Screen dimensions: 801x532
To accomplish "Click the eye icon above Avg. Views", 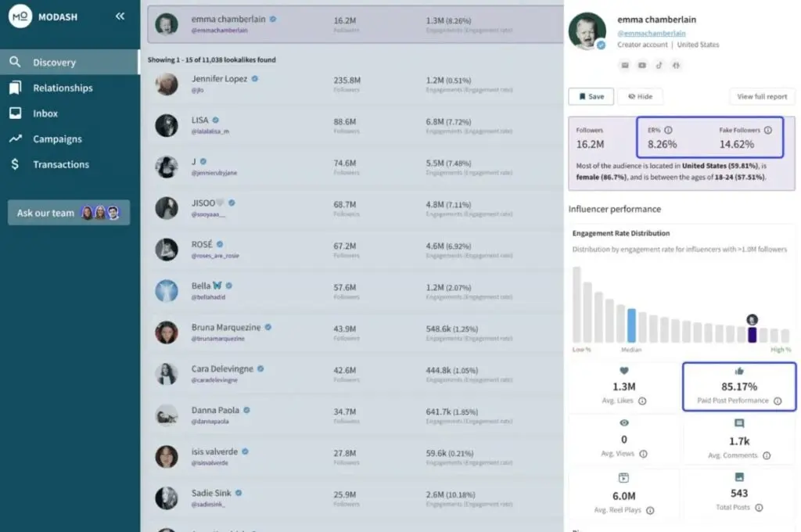I will pyautogui.click(x=623, y=423).
